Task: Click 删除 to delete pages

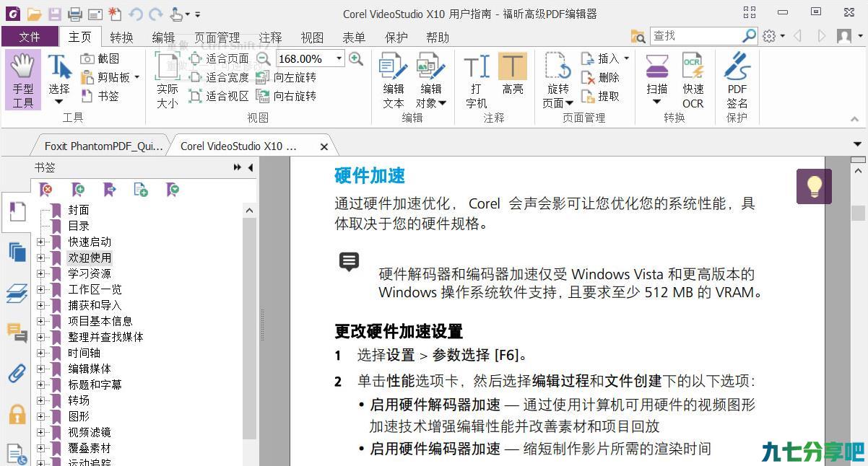Action: [x=601, y=77]
